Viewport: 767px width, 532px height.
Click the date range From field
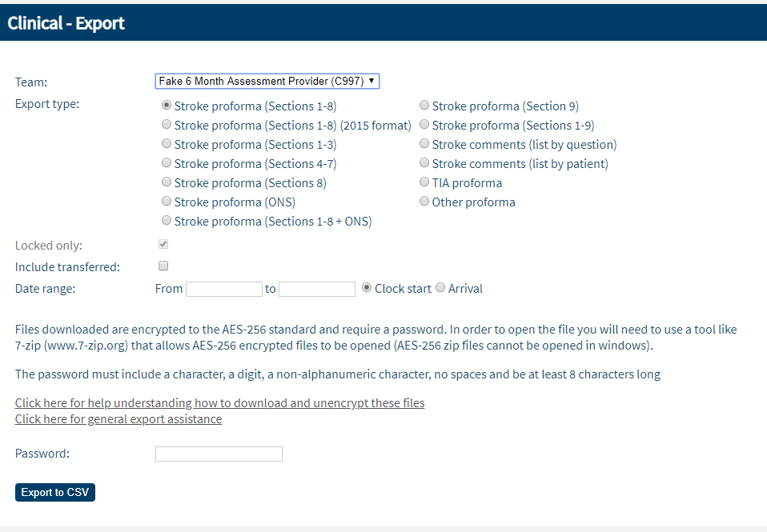point(224,289)
